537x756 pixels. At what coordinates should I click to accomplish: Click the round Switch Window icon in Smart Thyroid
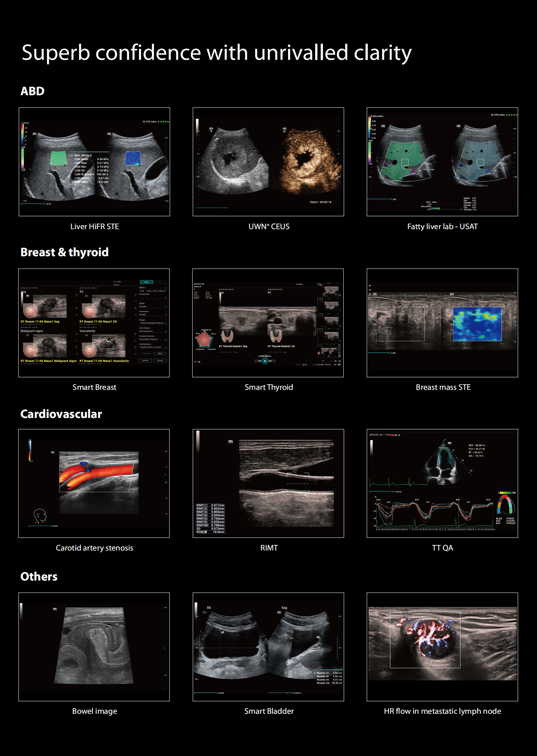point(265,361)
